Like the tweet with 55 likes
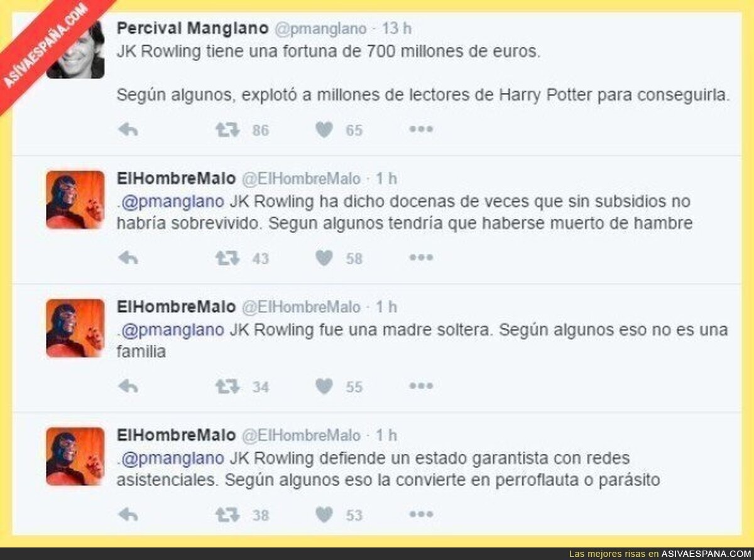Viewport: 754px width, 560px height. (324, 387)
